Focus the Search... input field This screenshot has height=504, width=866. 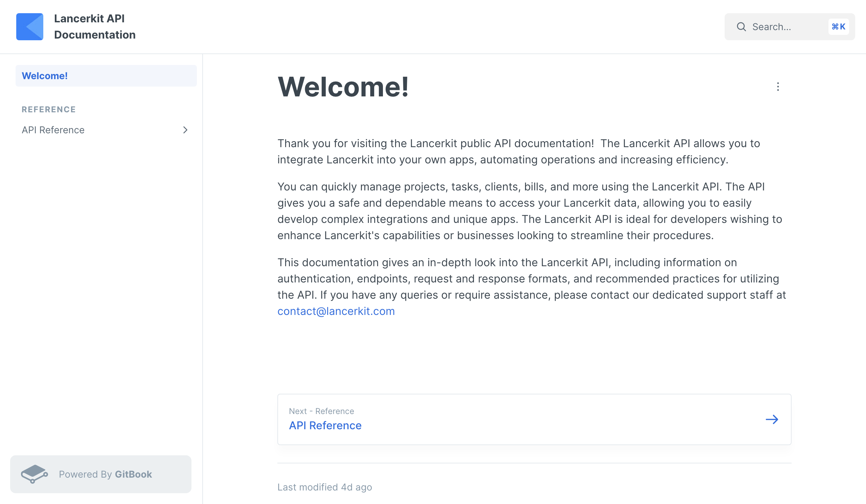point(789,27)
